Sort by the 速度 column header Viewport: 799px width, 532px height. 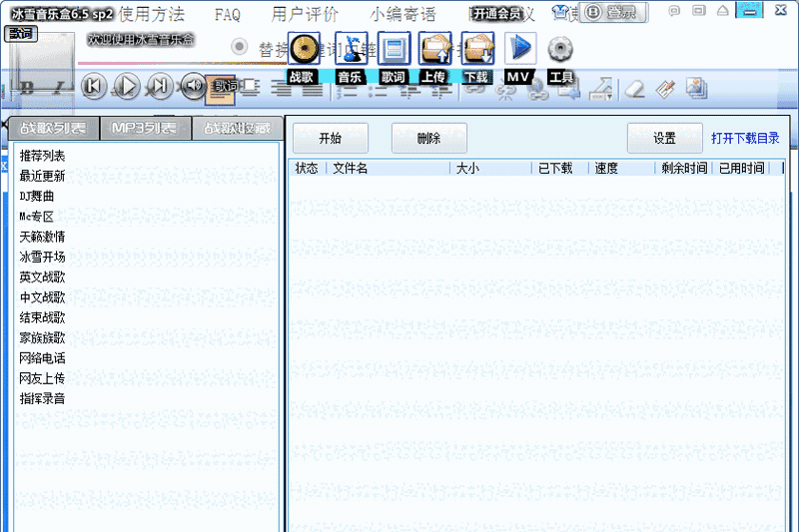click(621, 168)
